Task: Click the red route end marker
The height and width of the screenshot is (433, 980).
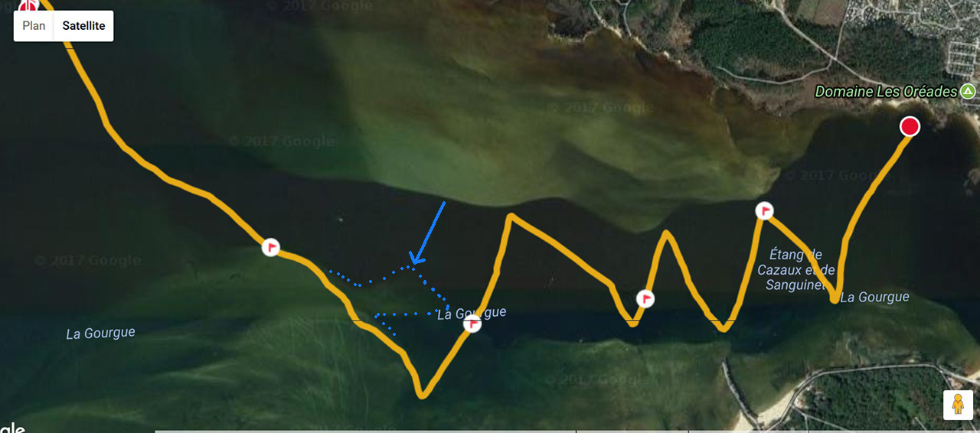Action: [910, 126]
